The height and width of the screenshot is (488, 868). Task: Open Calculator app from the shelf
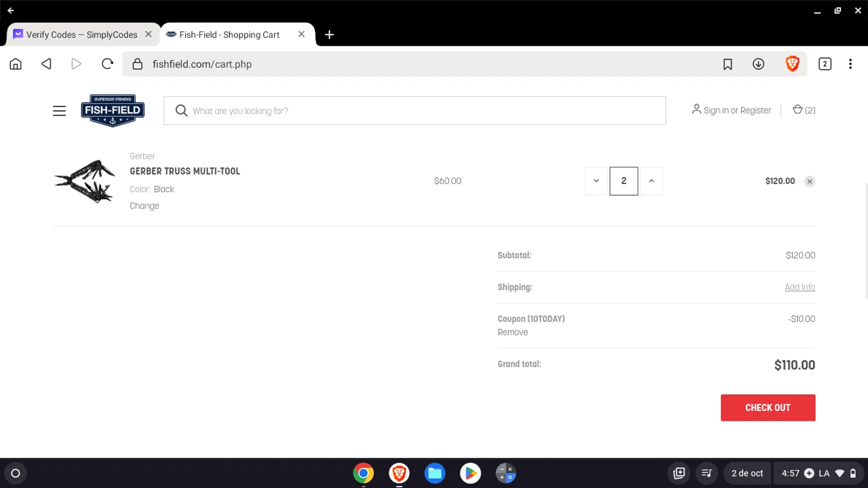pyautogui.click(x=506, y=474)
